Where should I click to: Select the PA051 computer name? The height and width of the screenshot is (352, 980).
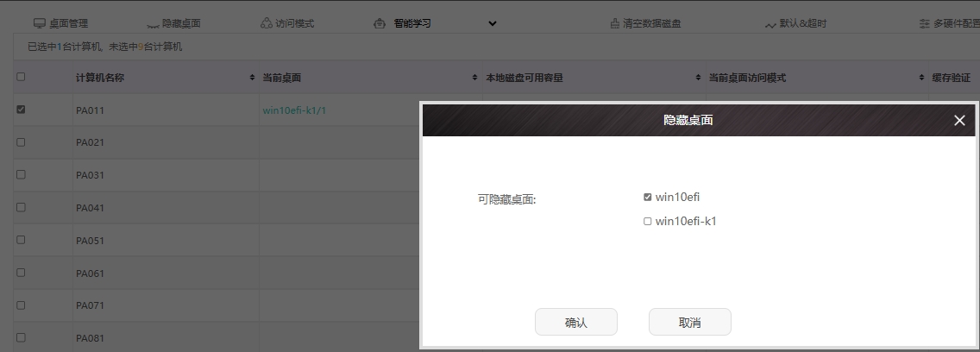(x=90, y=241)
